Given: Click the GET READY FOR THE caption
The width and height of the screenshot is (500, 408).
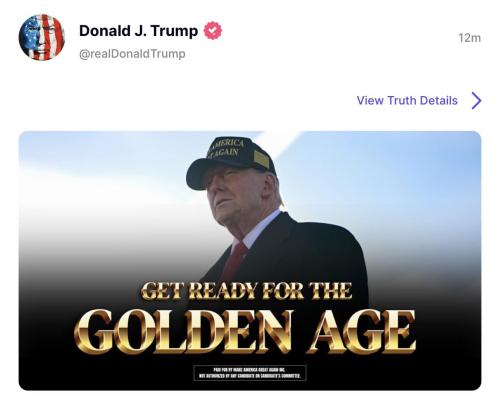Looking at the screenshot, I should 246,291.
